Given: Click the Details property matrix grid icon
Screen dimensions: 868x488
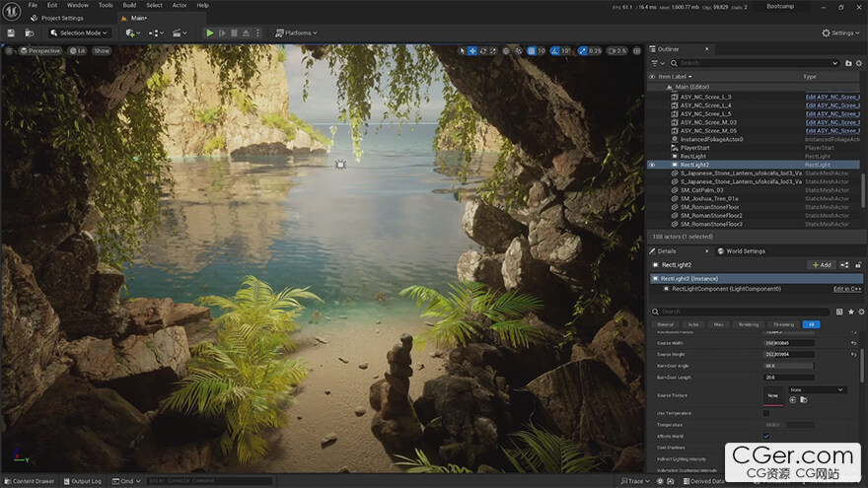Looking at the screenshot, I should click(x=839, y=313).
